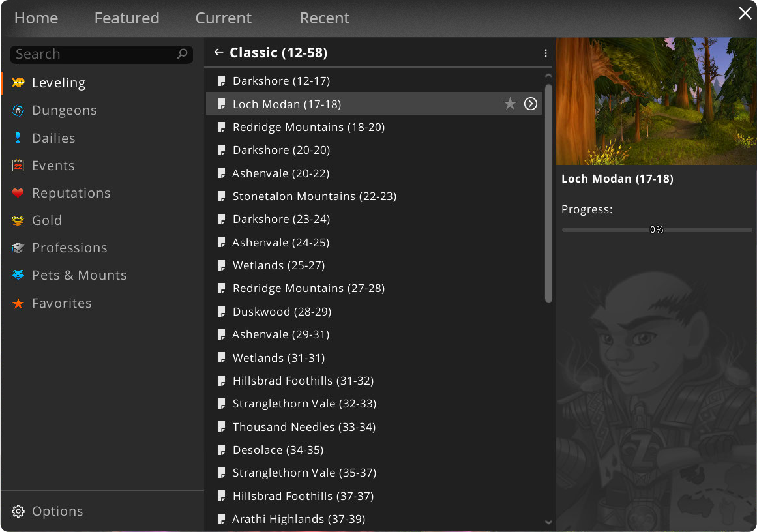
Task: Click the scroll up arrow of guide list
Action: pos(548,76)
